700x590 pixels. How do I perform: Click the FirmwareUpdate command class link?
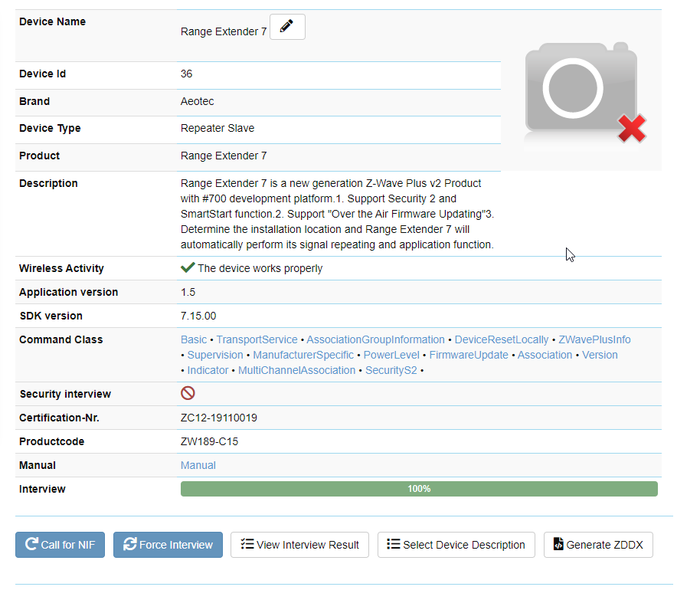coord(468,355)
